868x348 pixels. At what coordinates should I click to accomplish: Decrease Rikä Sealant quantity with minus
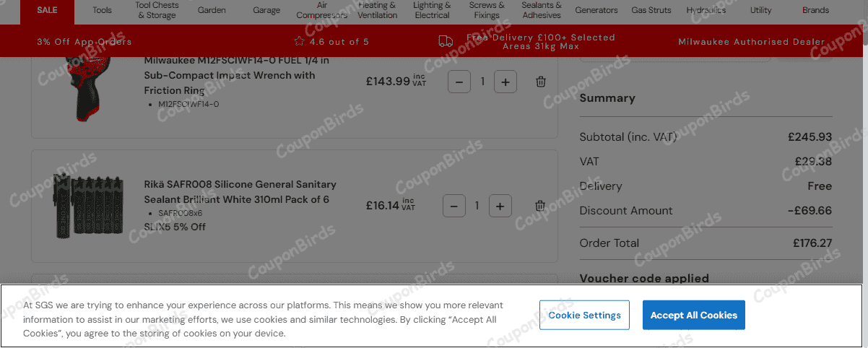click(453, 206)
